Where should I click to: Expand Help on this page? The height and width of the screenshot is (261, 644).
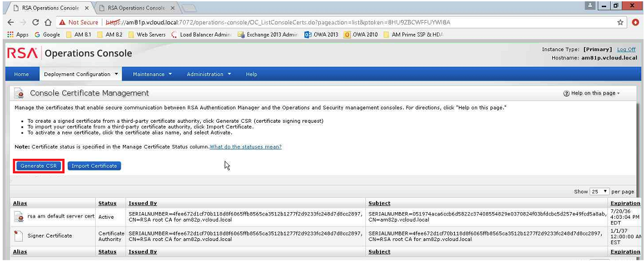point(591,93)
